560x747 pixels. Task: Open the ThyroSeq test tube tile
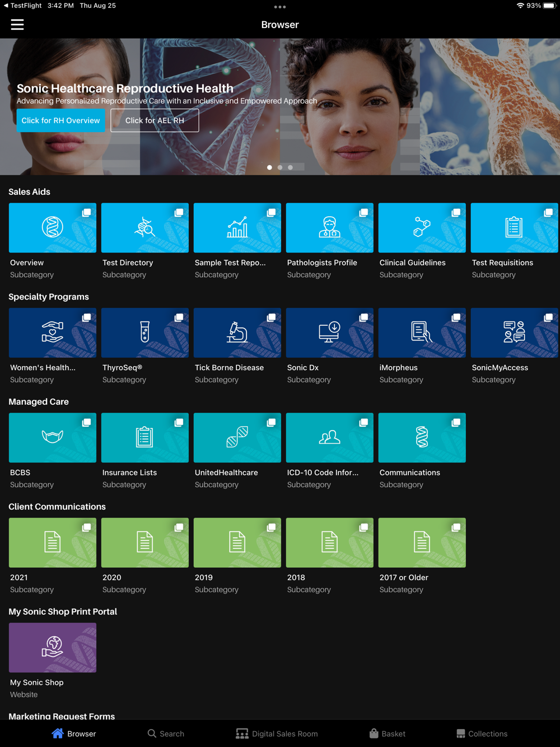[x=145, y=333]
